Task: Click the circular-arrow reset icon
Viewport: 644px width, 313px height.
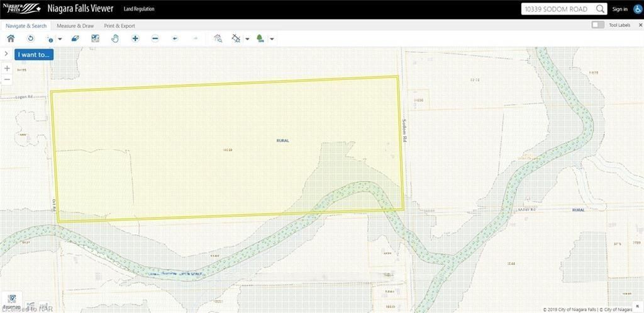Action: click(x=30, y=38)
